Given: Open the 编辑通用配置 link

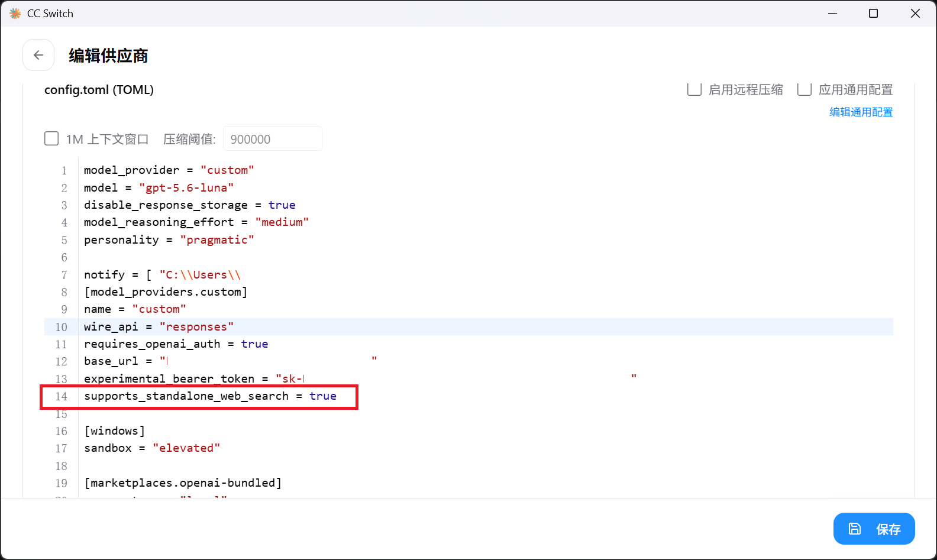Looking at the screenshot, I should 861,112.
